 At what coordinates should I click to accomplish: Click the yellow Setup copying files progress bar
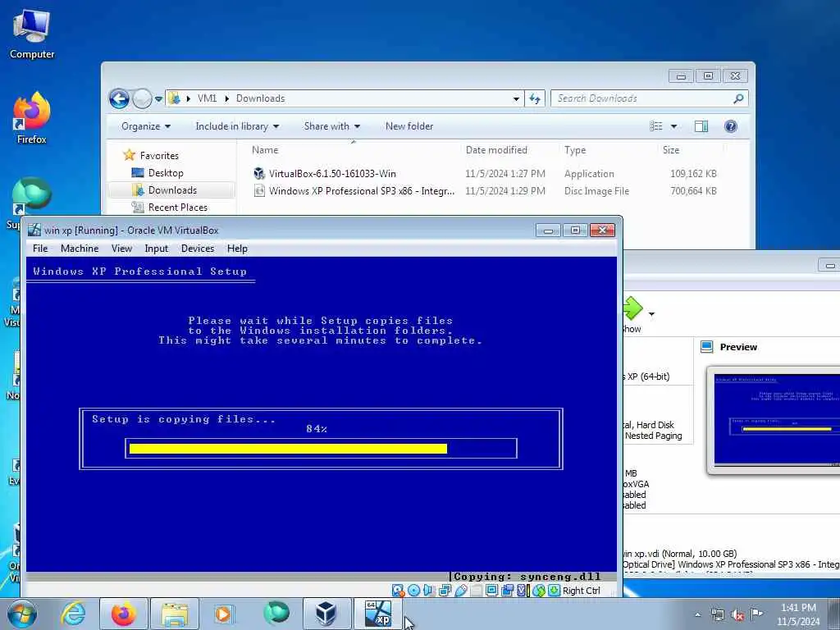pyautogui.click(x=288, y=449)
